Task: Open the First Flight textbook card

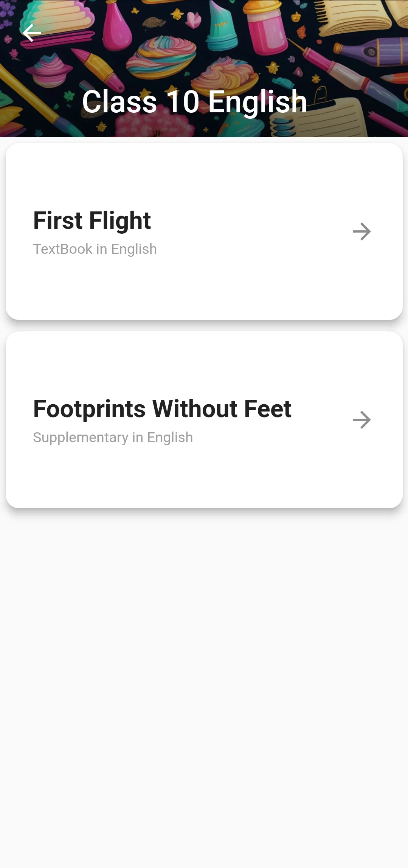Action: pos(204,231)
